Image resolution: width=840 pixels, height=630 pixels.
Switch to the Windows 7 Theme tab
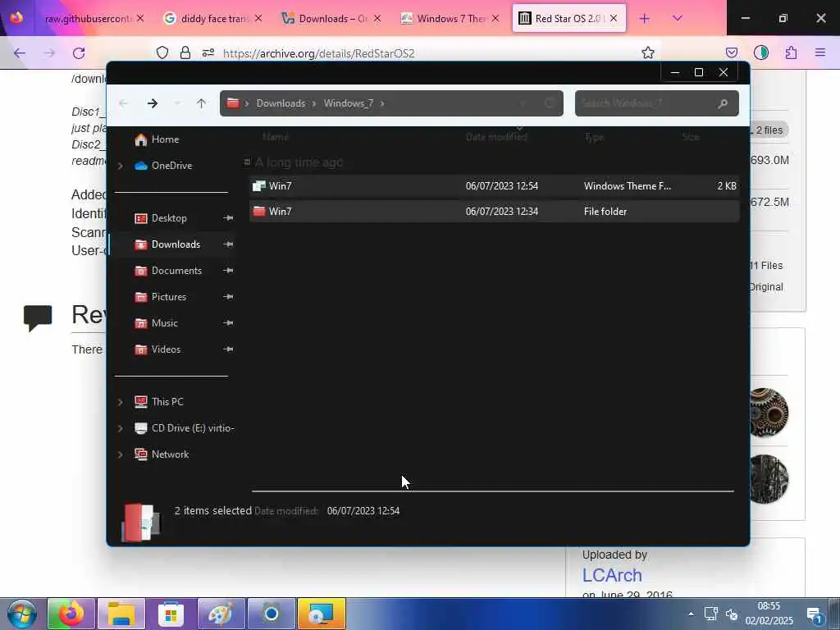coord(451,19)
